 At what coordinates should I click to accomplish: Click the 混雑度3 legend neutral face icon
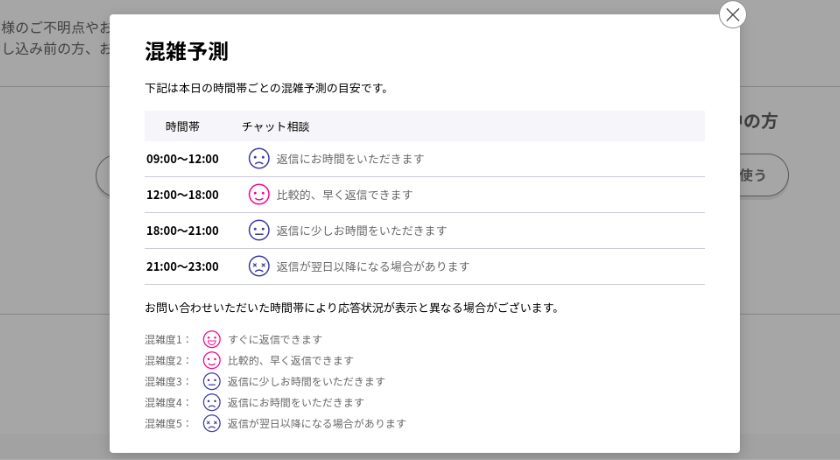point(212,381)
